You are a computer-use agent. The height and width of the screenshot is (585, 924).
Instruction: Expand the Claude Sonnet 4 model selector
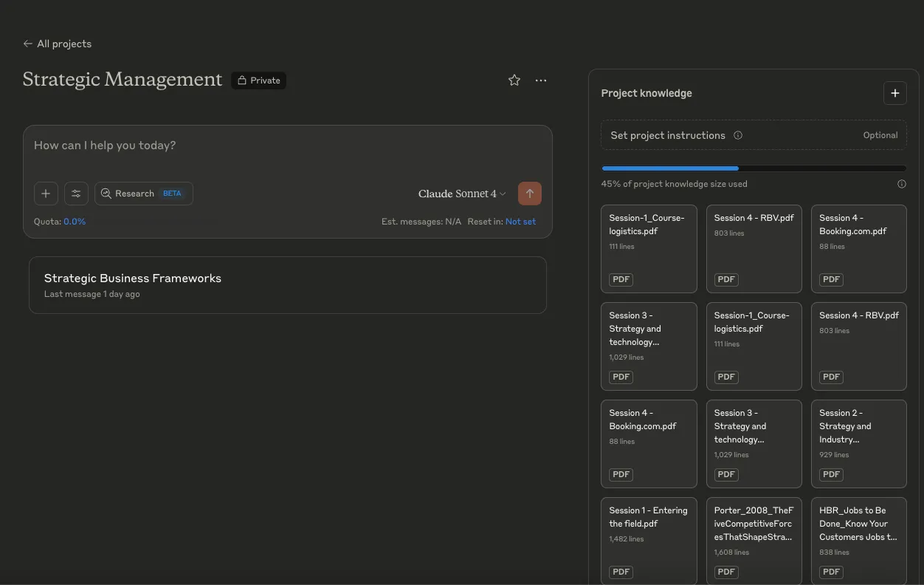[462, 194]
